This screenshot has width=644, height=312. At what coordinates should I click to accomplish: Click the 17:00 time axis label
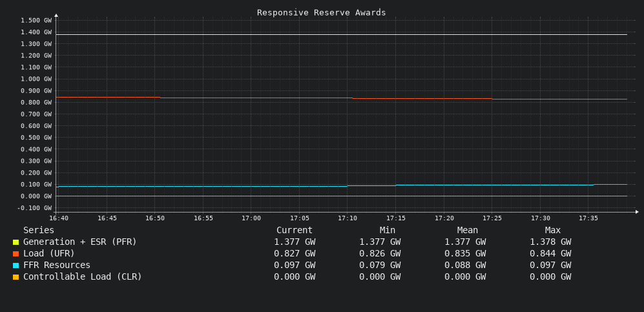(x=251, y=218)
